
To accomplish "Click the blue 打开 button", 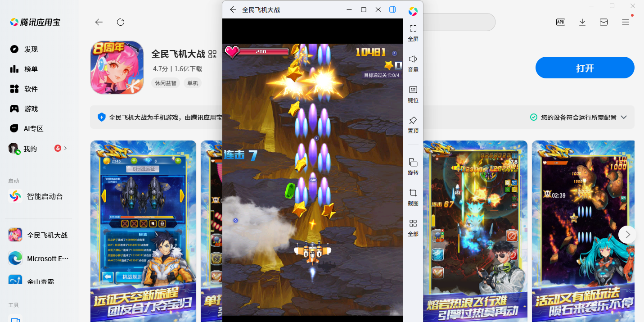I will [x=585, y=68].
